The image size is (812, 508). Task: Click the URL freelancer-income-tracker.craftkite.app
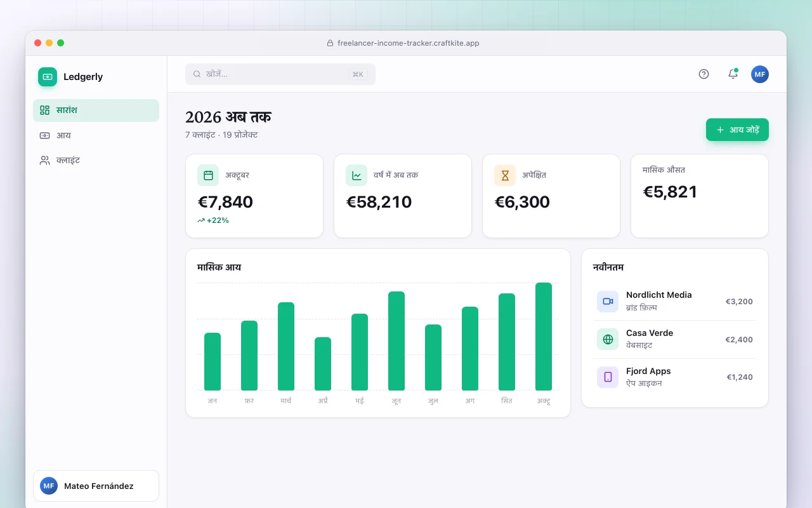point(409,43)
